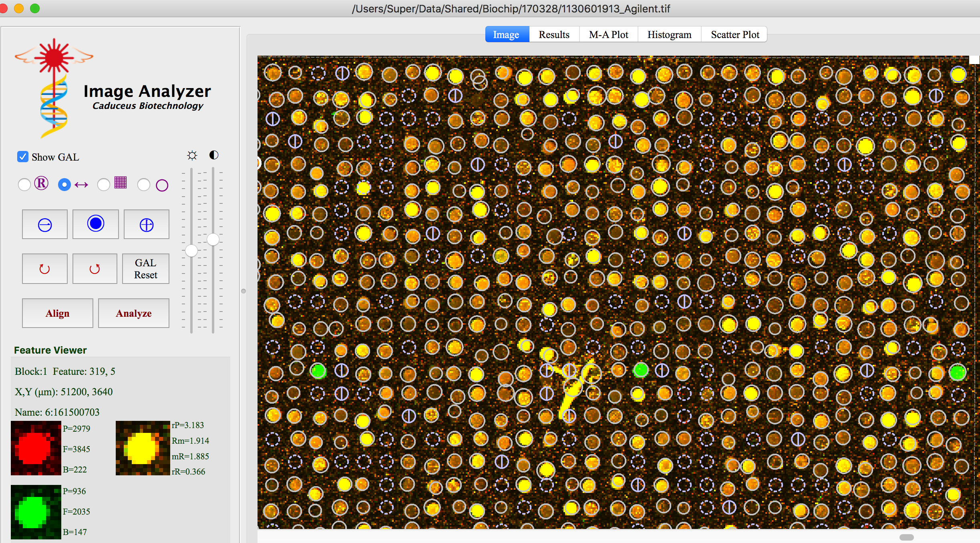Click the increase spot size button (circle with plus)
980x543 pixels.
(146, 225)
